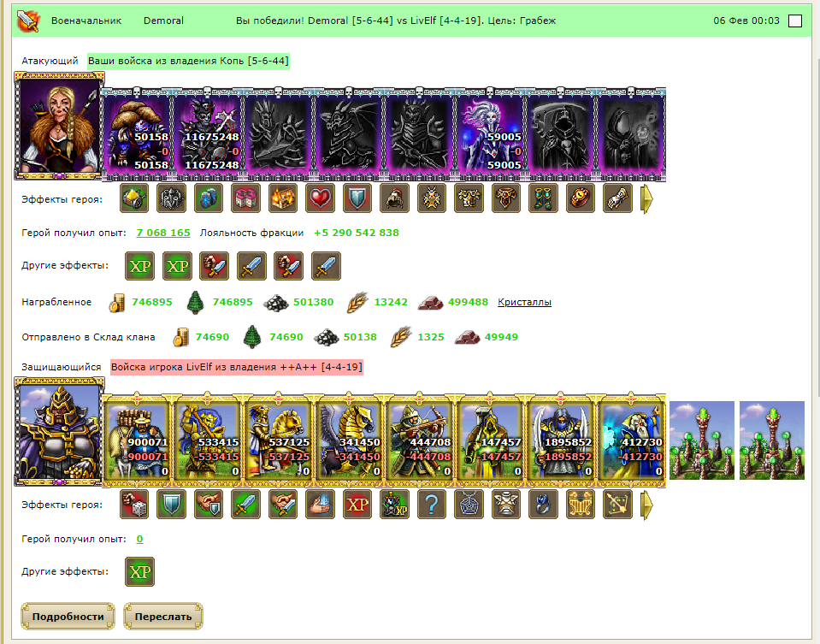The image size is (820, 644).
Task: Click the burning chest hero effect icon
Action: pos(283,198)
